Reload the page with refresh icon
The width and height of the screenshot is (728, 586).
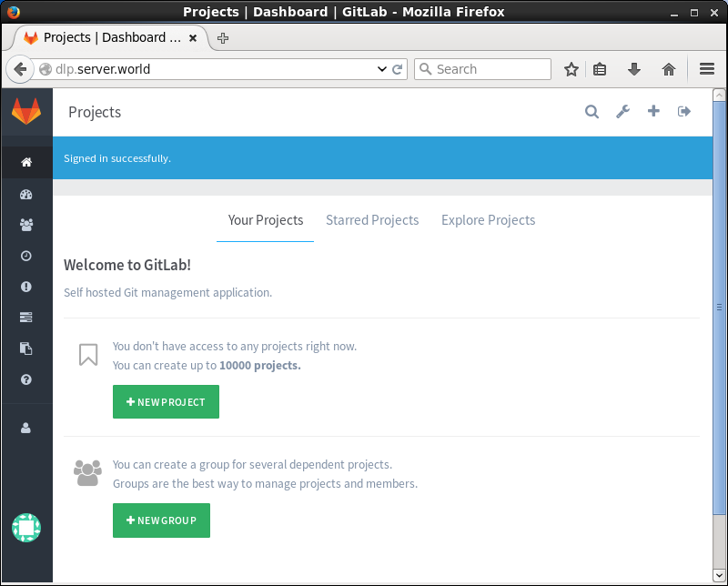398,70
